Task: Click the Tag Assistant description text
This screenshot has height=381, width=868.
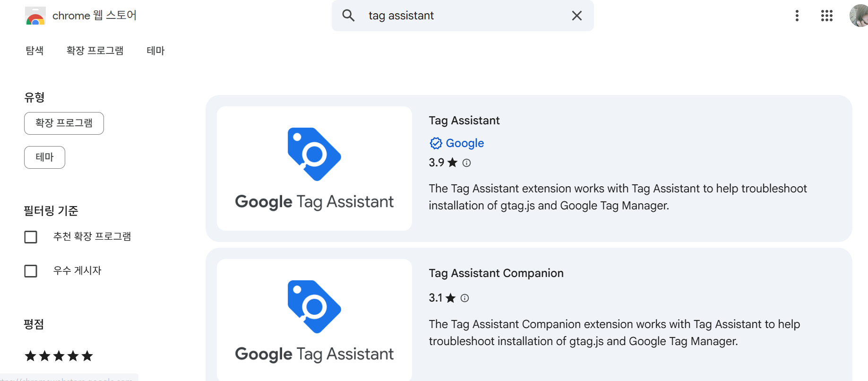Action: [618, 197]
